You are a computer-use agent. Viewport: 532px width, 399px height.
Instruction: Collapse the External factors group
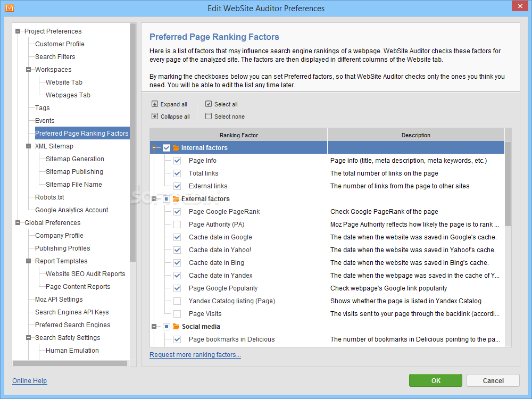click(x=154, y=199)
